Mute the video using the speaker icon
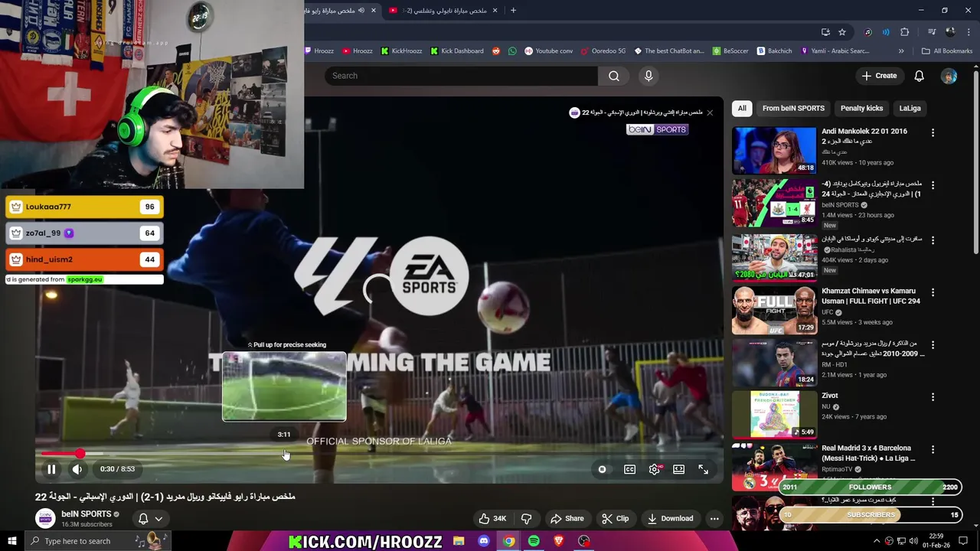Viewport: 980px width, 551px height. pyautogui.click(x=77, y=469)
